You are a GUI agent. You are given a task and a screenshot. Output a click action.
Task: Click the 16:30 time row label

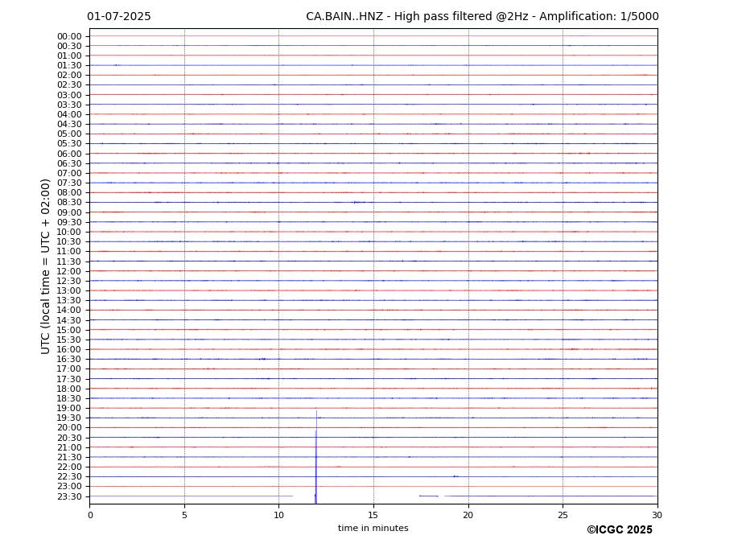click(x=69, y=359)
